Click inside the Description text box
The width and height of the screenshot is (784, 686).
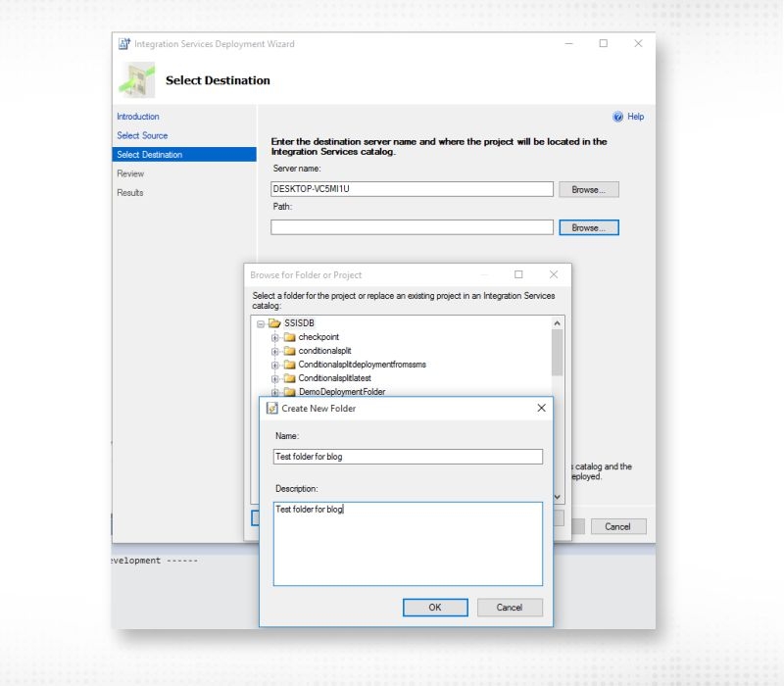[x=408, y=544]
